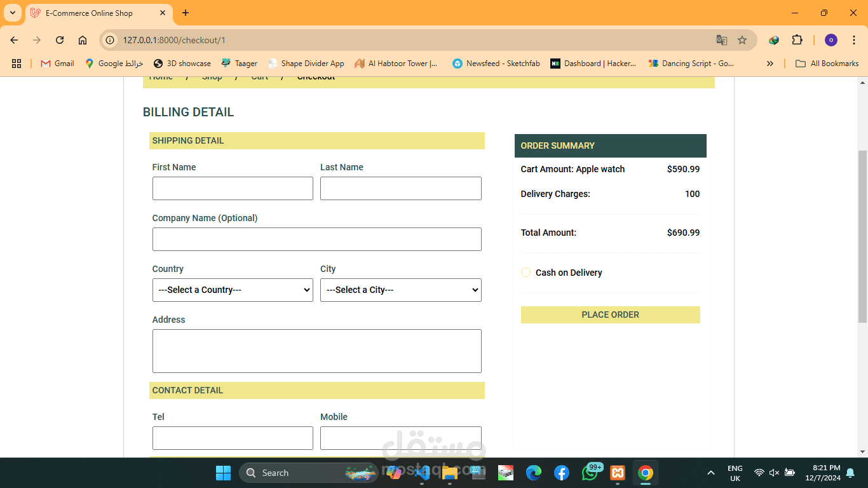Focus the First Name input field

point(233,188)
